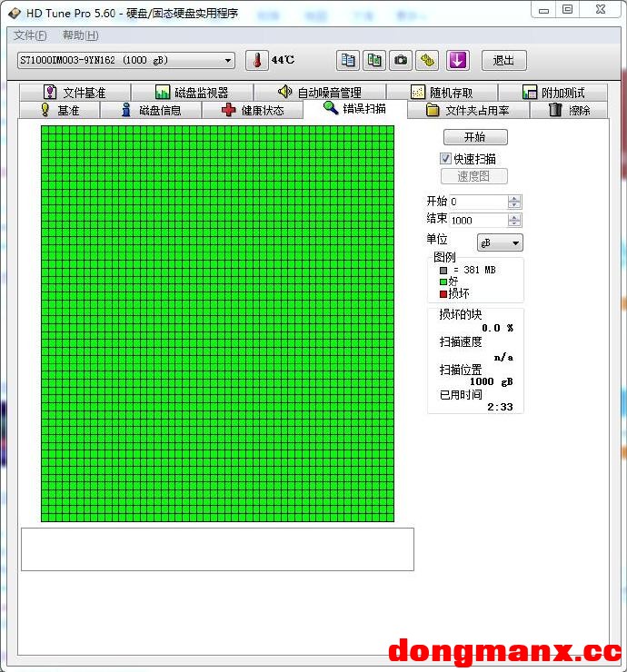Open the 文件 menu
The image size is (627, 672).
30,35
